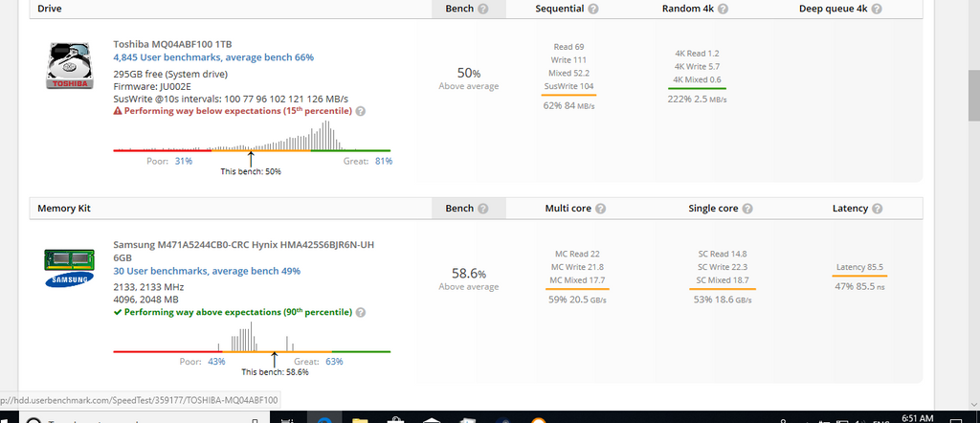This screenshot has height=423, width=980.
Task: Click Random 4k column header
Action: pos(688,9)
